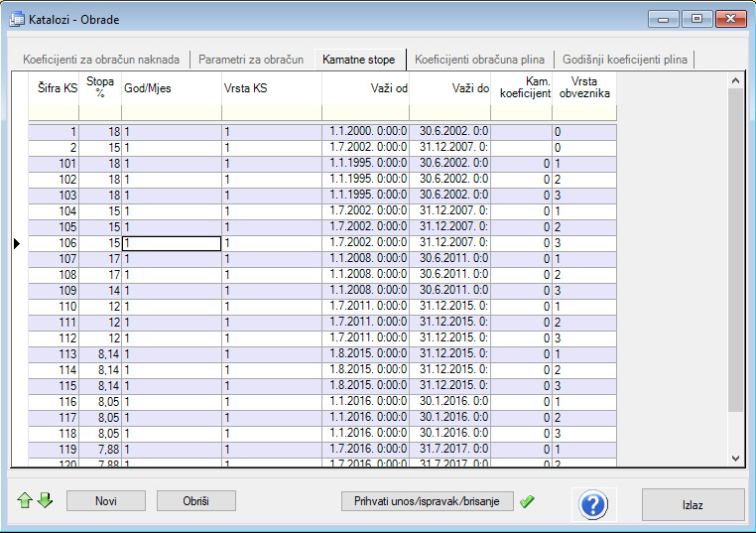Click the Vrsta KS column header
The height and width of the screenshot is (533, 756).
(x=272, y=88)
